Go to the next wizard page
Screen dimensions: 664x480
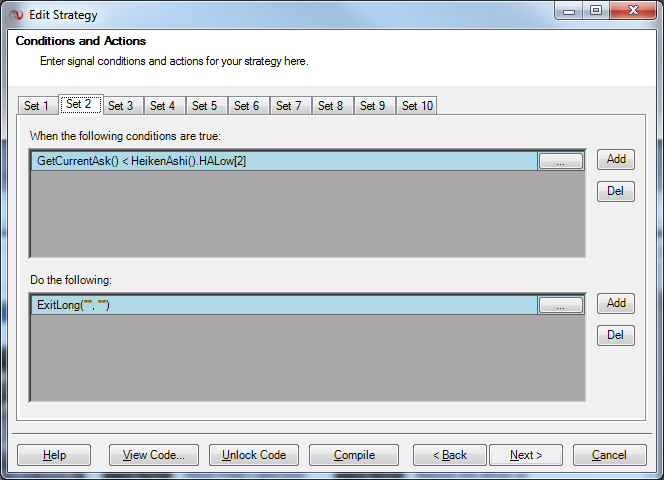point(526,455)
